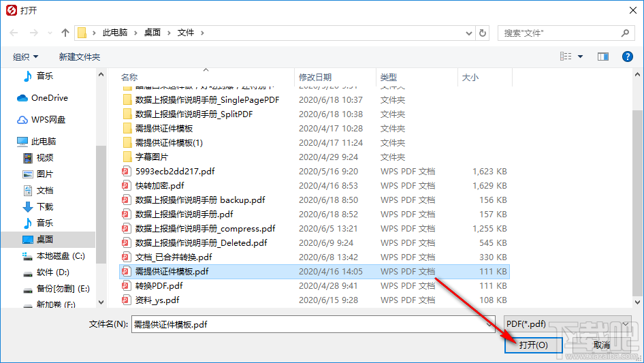644x363 pixels.
Task: Click the 打开(O) button
Action: tap(533, 345)
